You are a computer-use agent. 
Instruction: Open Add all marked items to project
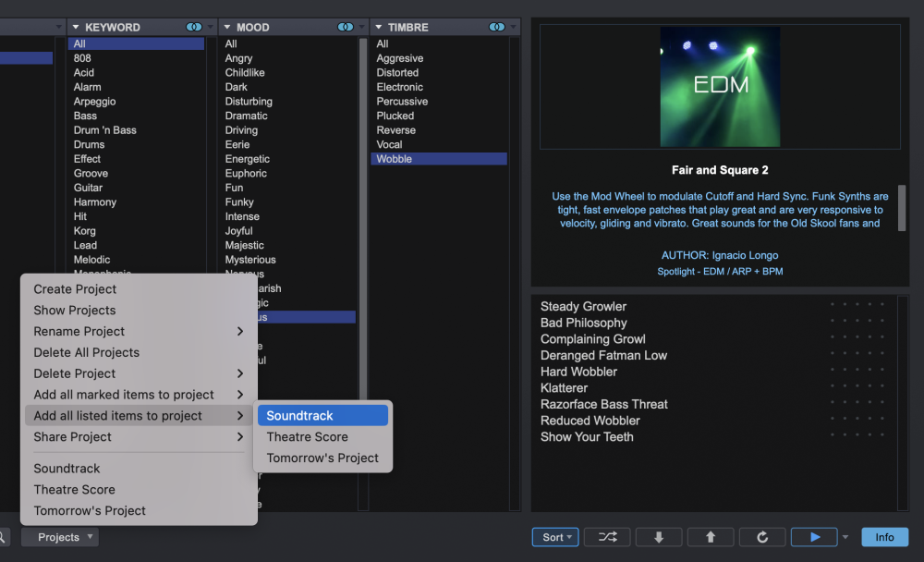coord(140,395)
